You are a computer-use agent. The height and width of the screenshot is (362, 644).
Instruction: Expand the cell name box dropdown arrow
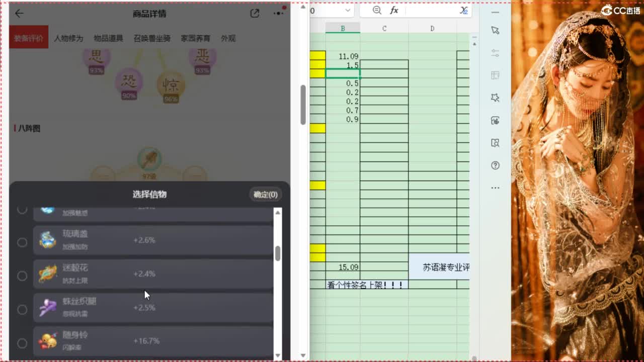pos(348,10)
